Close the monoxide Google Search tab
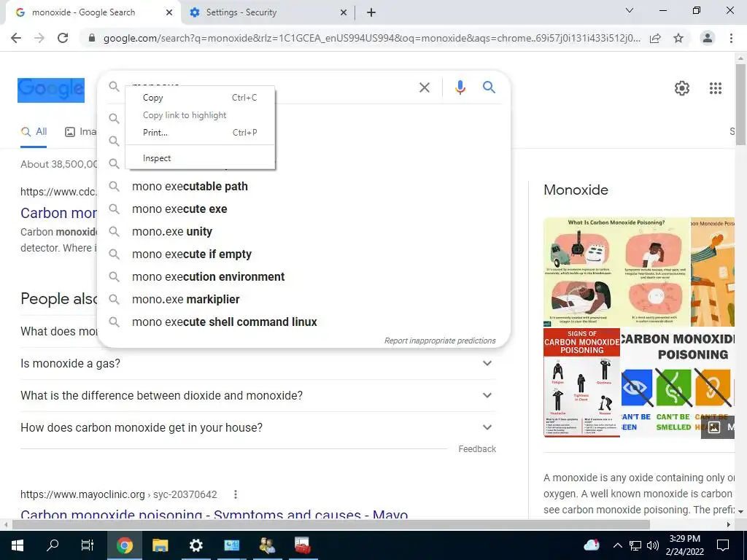The height and width of the screenshot is (560, 747). [x=169, y=13]
